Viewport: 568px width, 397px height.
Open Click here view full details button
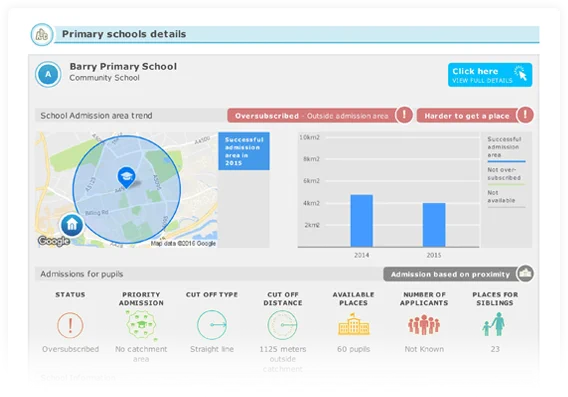(490, 75)
